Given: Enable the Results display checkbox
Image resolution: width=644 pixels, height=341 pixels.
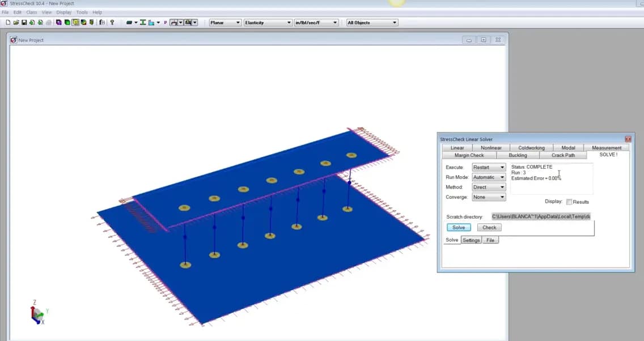Looking at the screenshot, I should (x=569, y=202).
